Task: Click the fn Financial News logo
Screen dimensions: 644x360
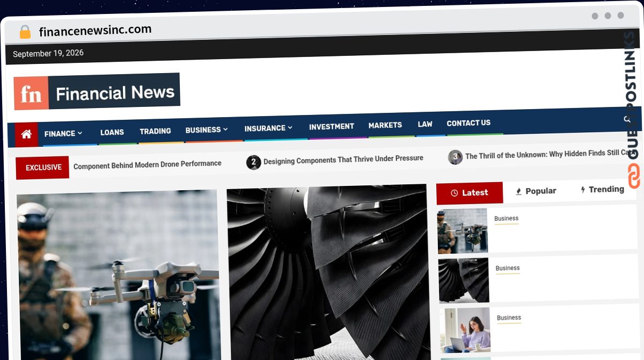Action: pyautogui.click(x=97, y=92)
